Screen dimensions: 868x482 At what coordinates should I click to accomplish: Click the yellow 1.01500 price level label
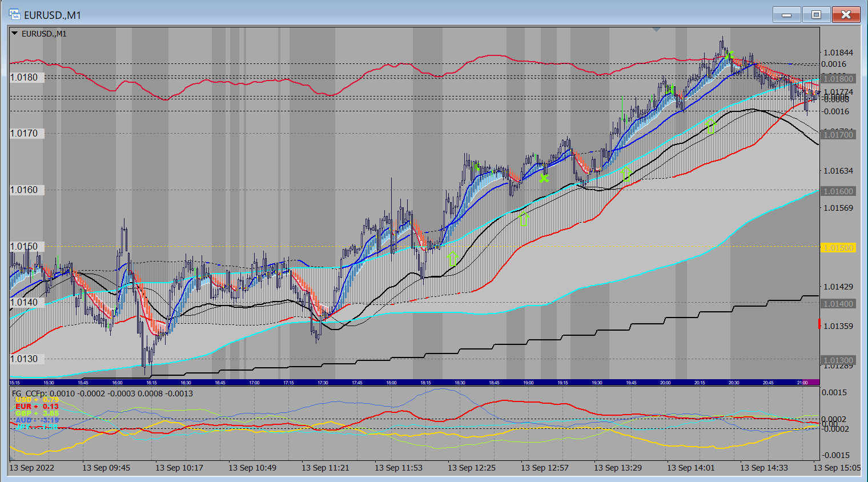tap(838, 248)
